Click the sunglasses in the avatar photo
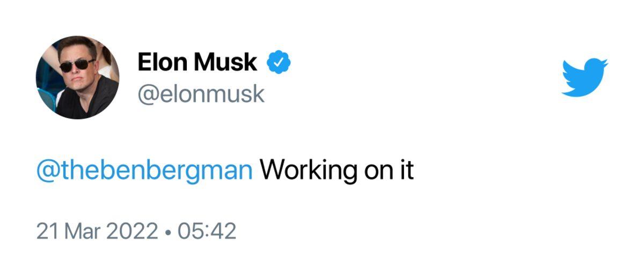Viewport: 644px width, 278px height. coord(76,65)
